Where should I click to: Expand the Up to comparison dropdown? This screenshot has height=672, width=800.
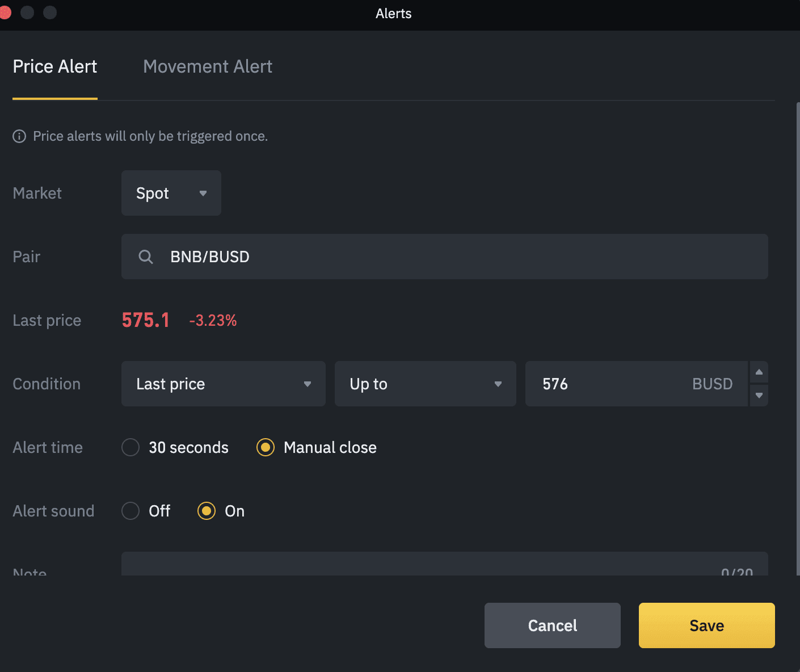pyautogui.click(x=425, y=384)
